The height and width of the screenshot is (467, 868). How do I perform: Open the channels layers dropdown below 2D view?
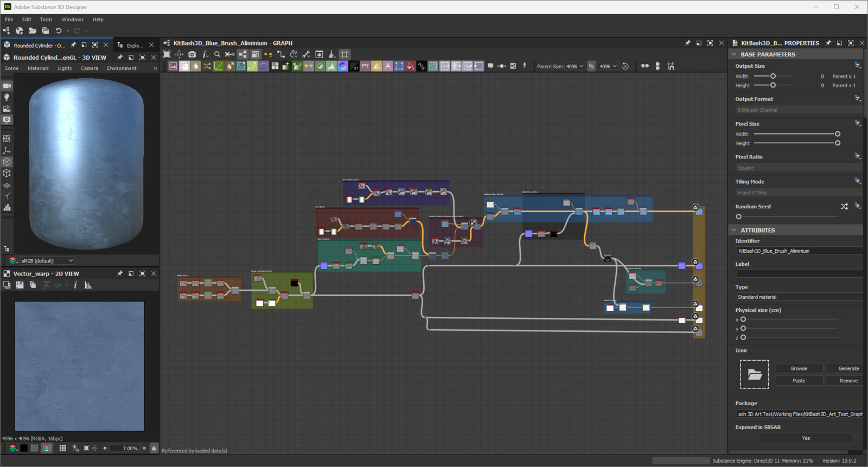[13, 449]
